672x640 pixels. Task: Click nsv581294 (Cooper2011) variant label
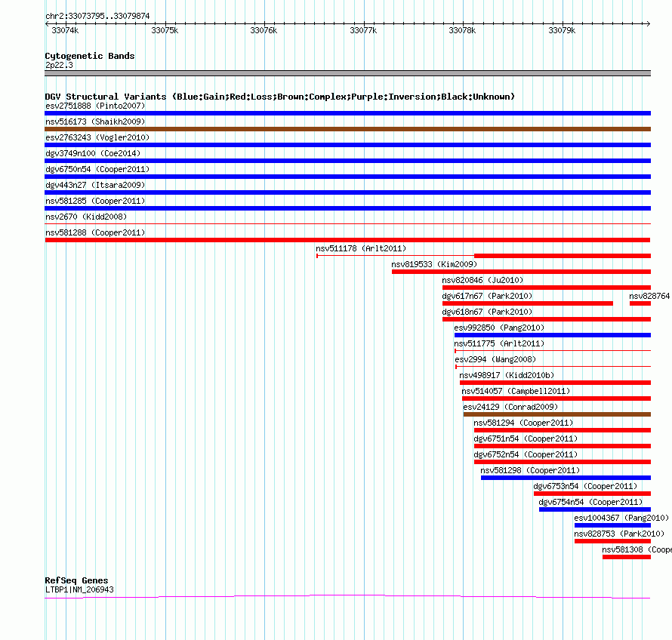click(523, 423)
